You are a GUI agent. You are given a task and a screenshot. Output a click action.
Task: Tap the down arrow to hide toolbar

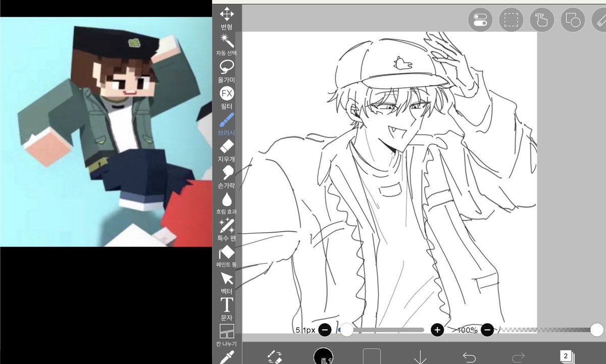pyautogui.click(x=420, y=357)
